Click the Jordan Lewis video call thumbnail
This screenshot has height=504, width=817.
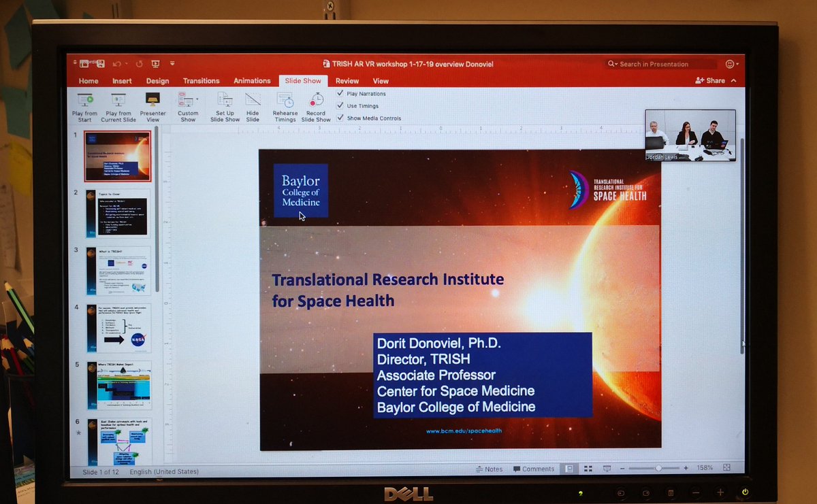coord(690,135)
